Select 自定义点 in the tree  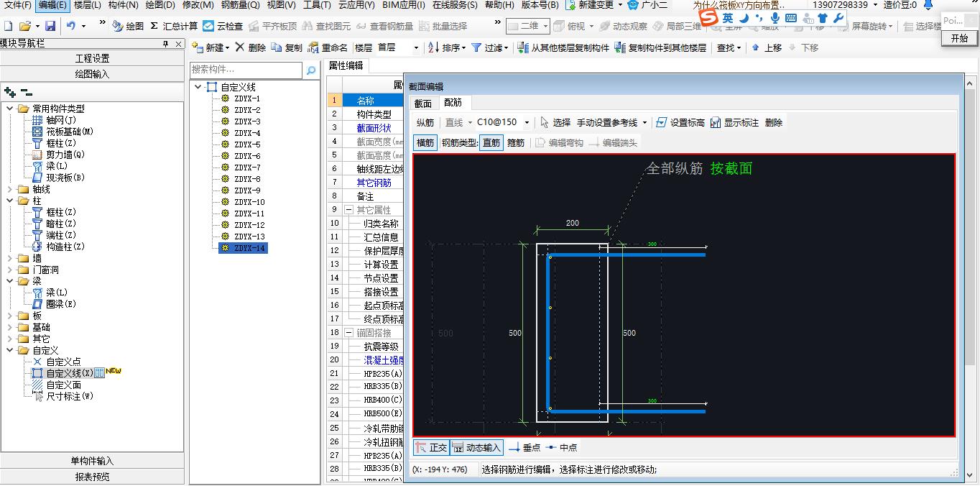64,362
